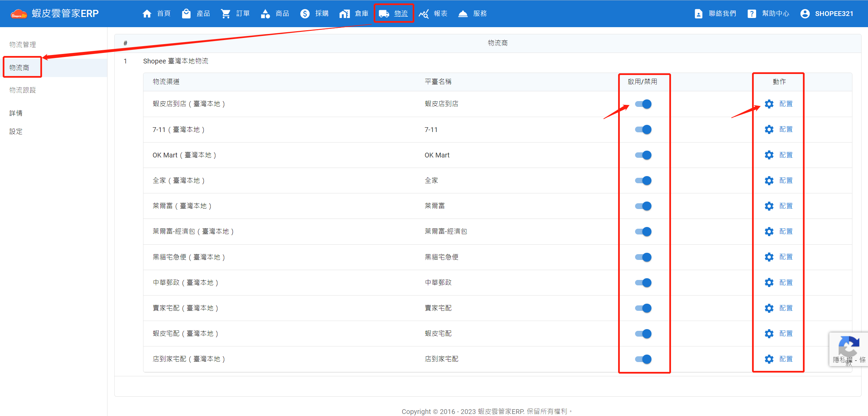Click the 物流管理 sidebar heading
Image resolution: width=868 pixels, height=416 pixels.
pyautogui.click(x=23, y=44)
